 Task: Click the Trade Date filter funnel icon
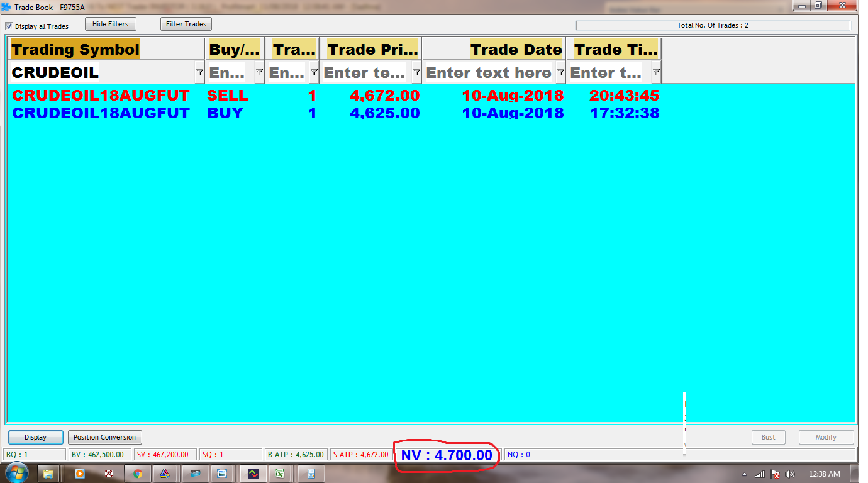pyautogui.click(x=560, y=73)
